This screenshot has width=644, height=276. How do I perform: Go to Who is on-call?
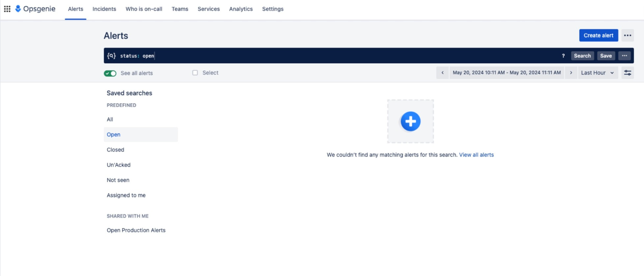click(144, 9)
